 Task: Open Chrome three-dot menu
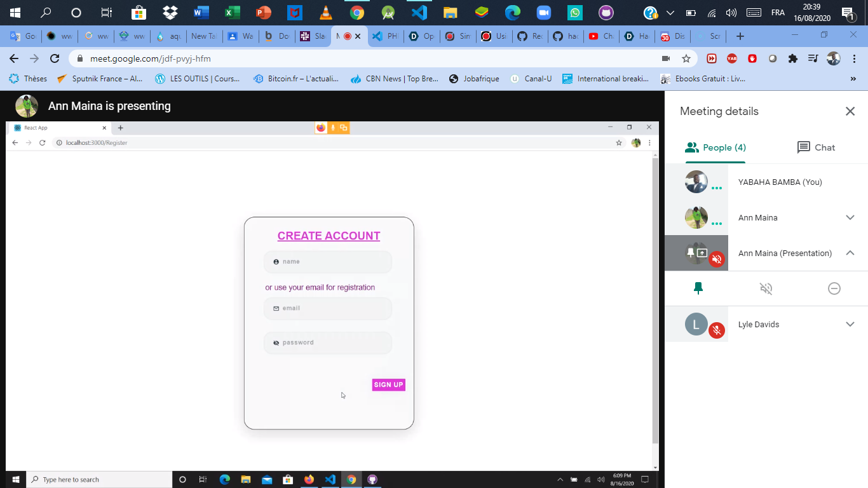tap(853, 58)
